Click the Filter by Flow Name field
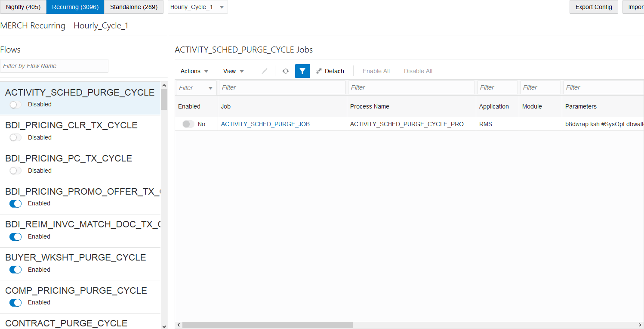The height and width of the screenshot is (329, 644). 54,66
